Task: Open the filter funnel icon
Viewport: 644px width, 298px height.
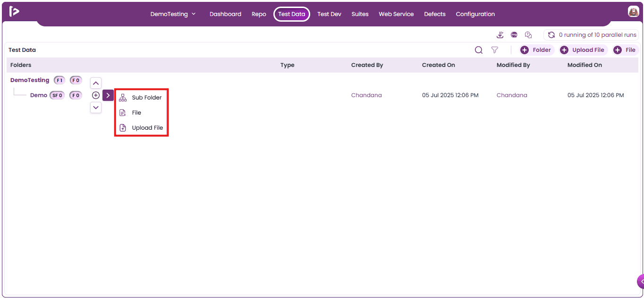Action: [494, 50]
